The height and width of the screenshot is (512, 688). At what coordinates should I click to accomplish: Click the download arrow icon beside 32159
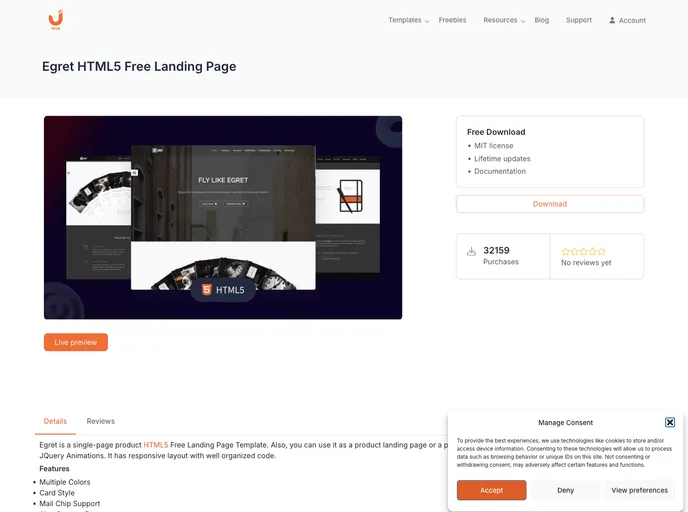click(x=472, y=251)
